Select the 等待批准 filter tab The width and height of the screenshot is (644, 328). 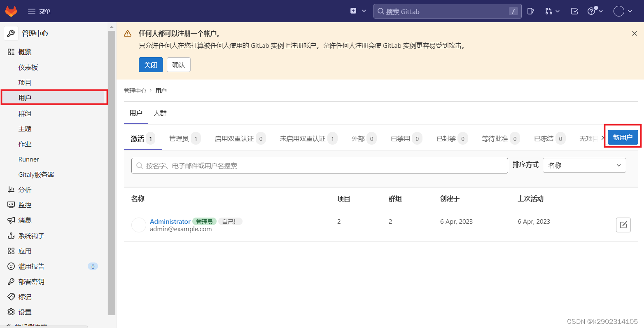501,139
